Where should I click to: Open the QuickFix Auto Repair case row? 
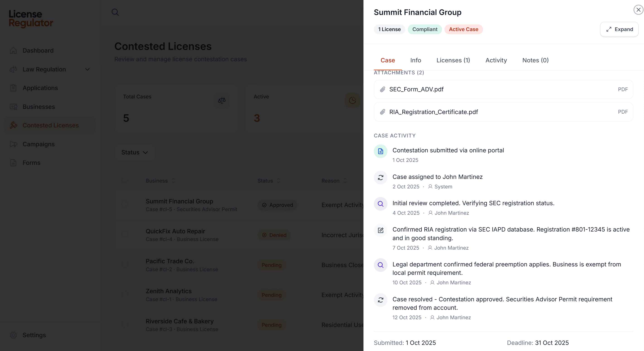239,235
